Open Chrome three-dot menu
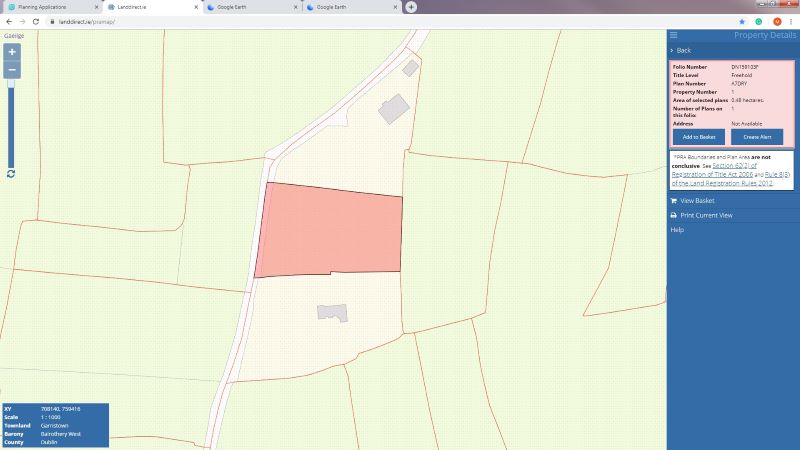Viewport: 800px width, 450px height. point(791,21)
